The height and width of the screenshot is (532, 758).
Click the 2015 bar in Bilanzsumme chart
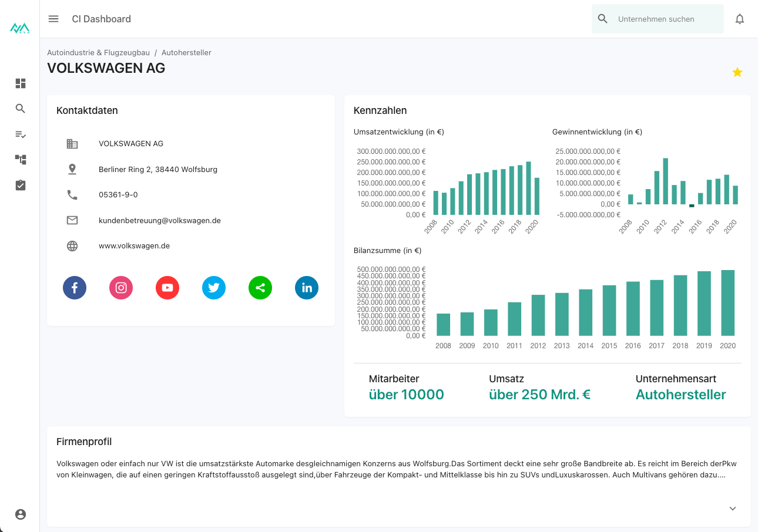tap(609, 311)
